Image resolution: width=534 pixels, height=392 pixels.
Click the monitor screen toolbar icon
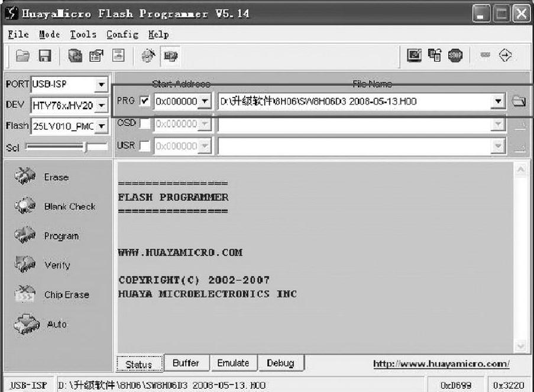point(414,55)
